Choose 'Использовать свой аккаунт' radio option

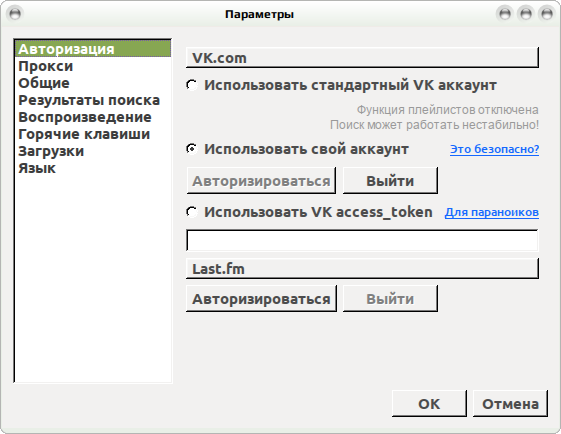coord(192,149)
